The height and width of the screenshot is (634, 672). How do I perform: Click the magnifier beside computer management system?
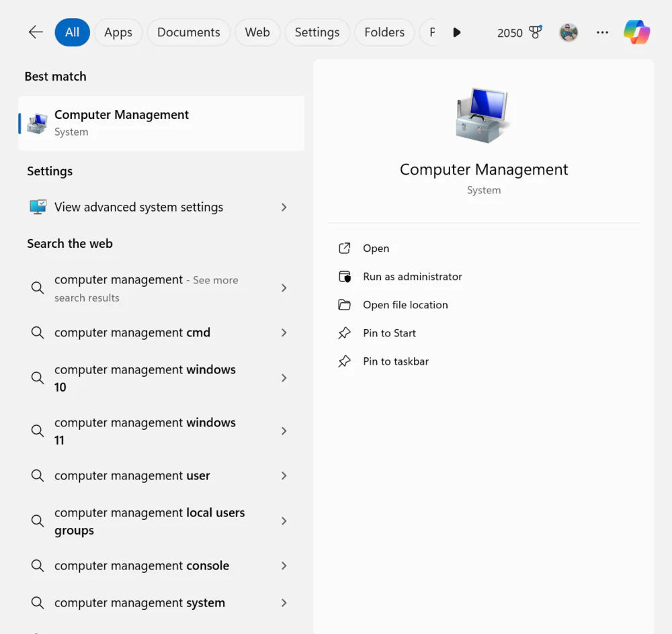[x=37, y=602]
